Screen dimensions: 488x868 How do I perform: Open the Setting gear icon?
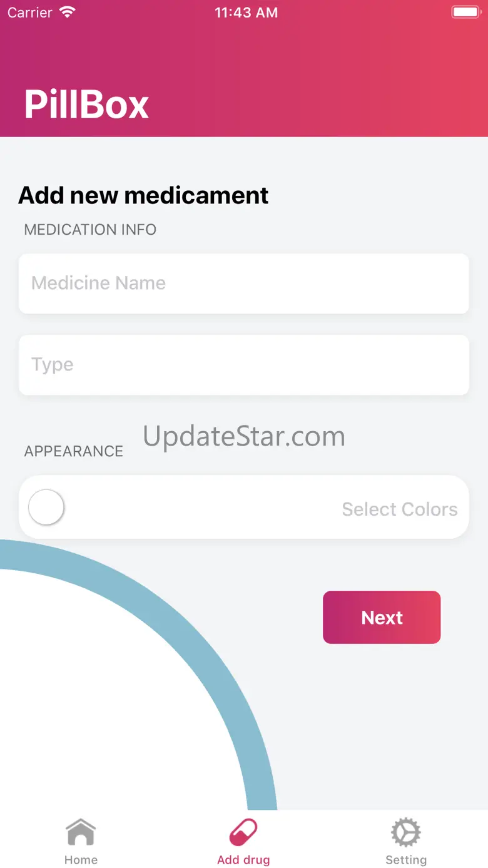coord(406,833)
